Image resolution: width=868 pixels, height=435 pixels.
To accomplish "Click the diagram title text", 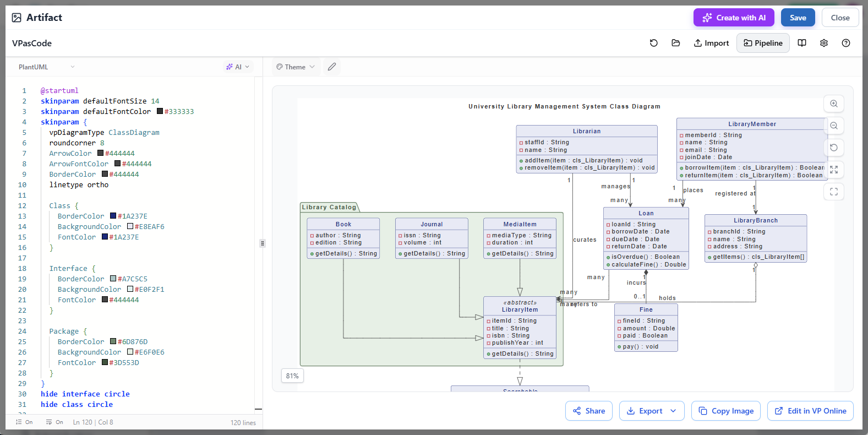I will coord(564,106).
